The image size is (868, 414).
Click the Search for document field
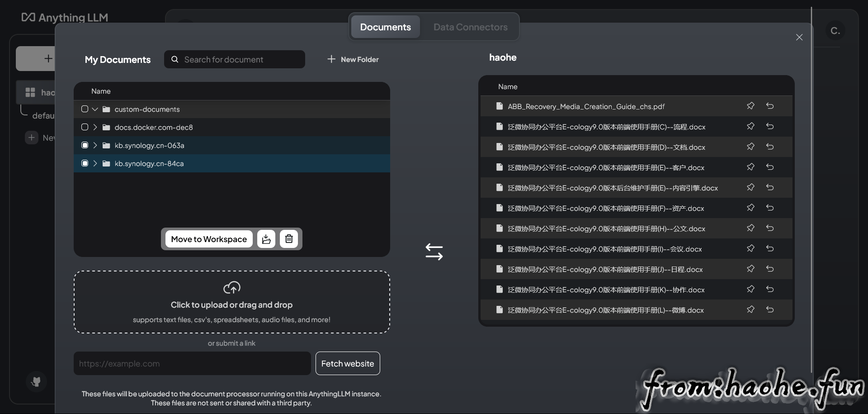235,59
